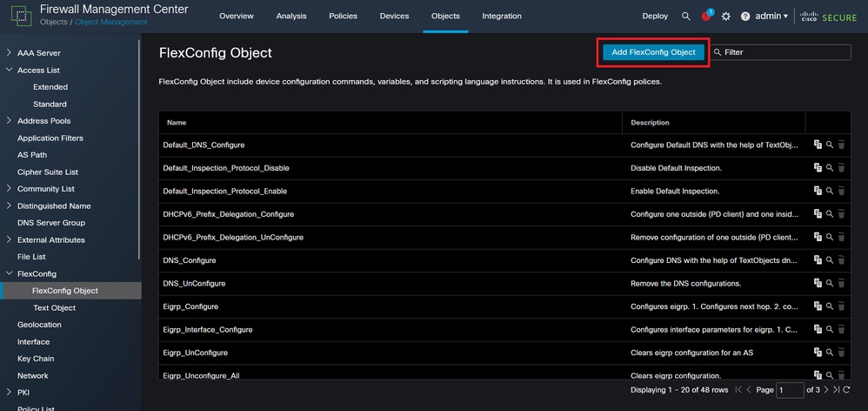The width and height of the screenshot is (868, 411).
Task: Select Standard under Access List
Action: coord(50,104)
